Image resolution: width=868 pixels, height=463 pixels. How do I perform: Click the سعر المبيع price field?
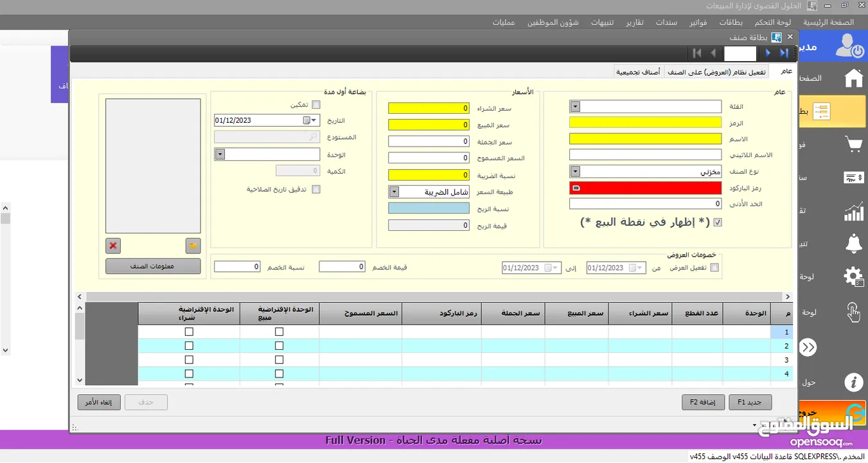(429, 125)
